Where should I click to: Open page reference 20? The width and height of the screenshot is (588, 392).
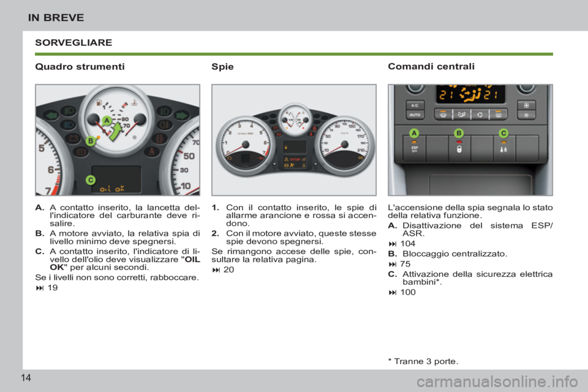[x=228, y=269]
